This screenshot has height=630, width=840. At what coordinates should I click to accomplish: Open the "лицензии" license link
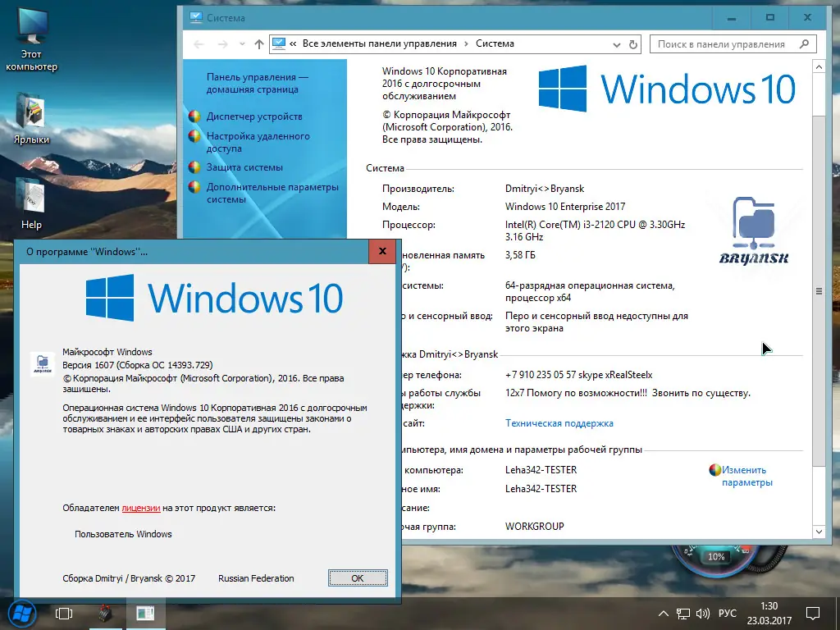pyautogui.click(x=141, y=508)
